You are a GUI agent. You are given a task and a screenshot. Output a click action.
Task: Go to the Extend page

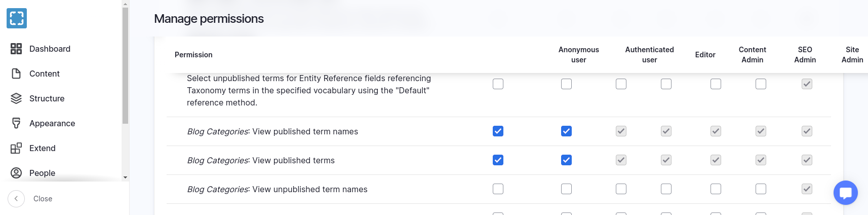(43, 148)
